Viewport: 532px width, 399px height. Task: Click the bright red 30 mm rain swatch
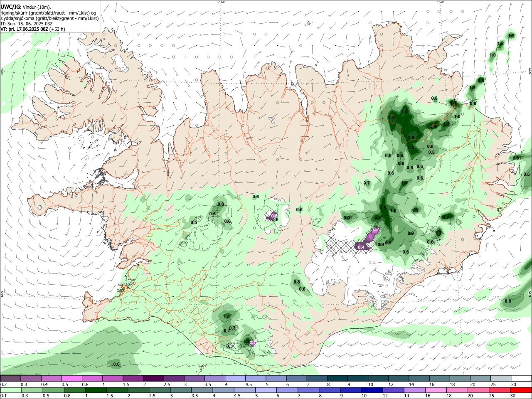(522, 390)
